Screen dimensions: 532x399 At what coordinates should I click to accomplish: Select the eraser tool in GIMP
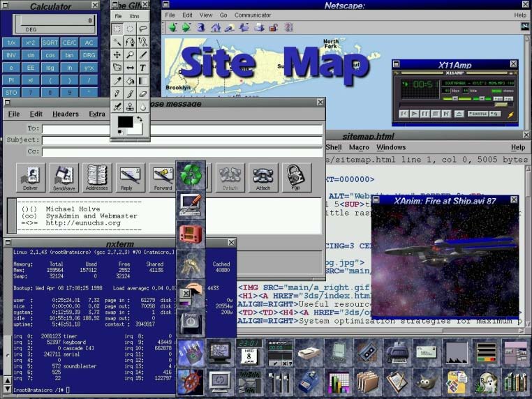[x=143, y=93]
